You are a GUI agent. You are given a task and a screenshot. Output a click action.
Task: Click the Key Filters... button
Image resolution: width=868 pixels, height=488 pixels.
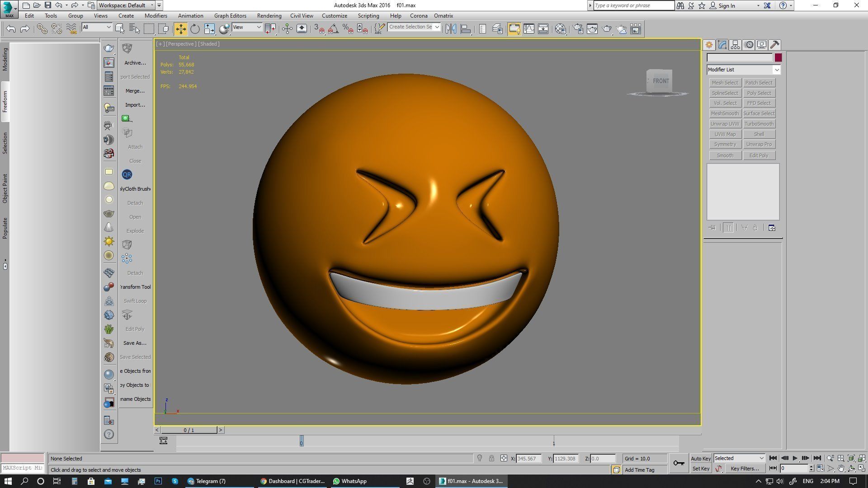(x=745, y=469)
